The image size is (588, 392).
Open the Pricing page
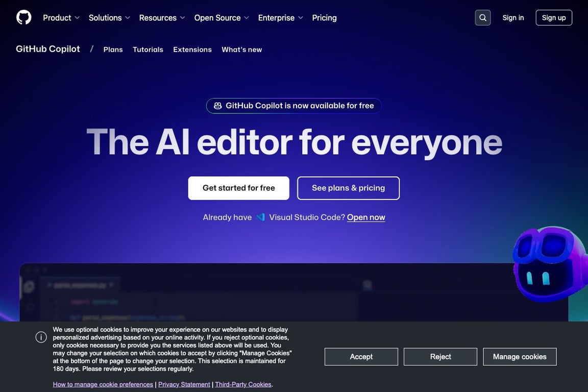[x=325, y=18]
